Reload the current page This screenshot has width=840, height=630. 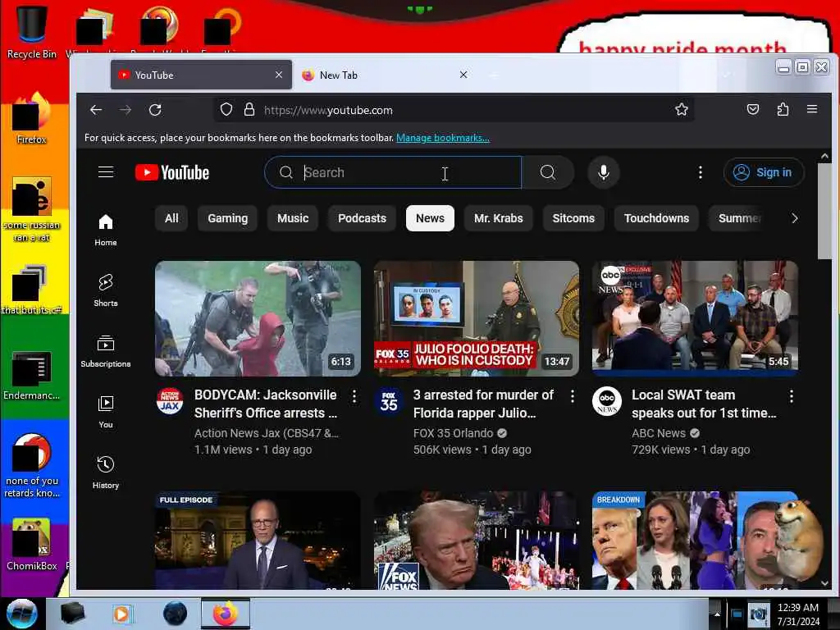pyautogui.click(x=155, y=110)
